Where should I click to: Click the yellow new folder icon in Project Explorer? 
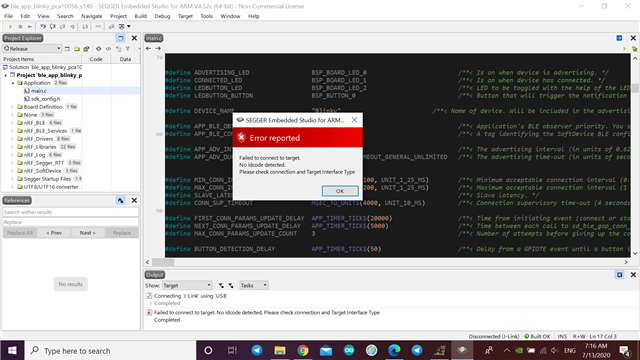coord(77,49)
